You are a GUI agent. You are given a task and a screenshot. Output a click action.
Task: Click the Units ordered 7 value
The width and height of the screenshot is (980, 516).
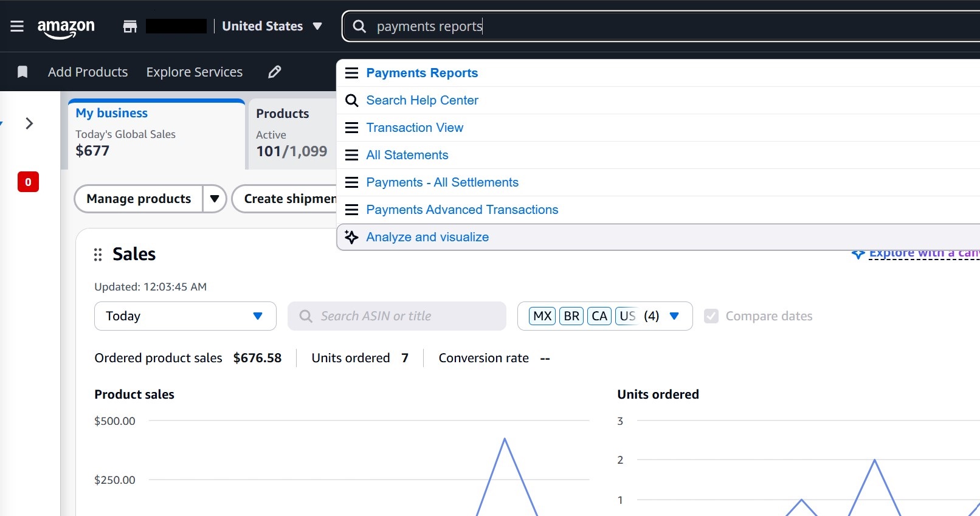[405, 358]
